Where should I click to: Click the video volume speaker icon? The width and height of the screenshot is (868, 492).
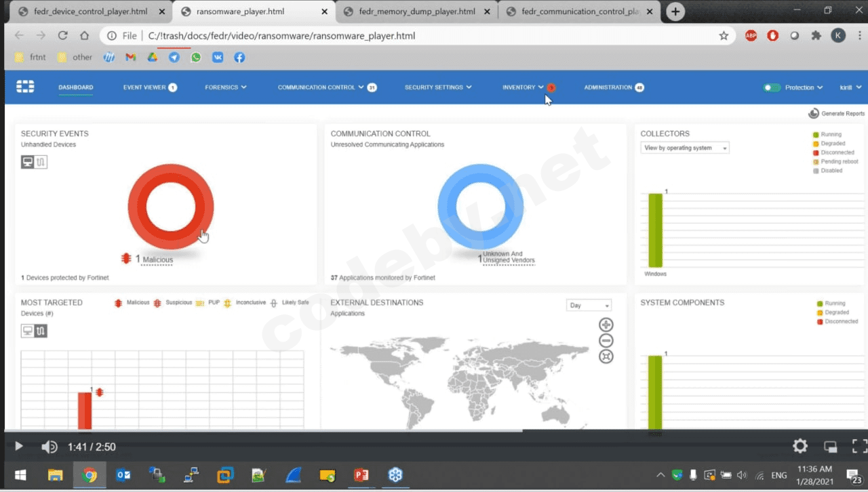(49, 447)
